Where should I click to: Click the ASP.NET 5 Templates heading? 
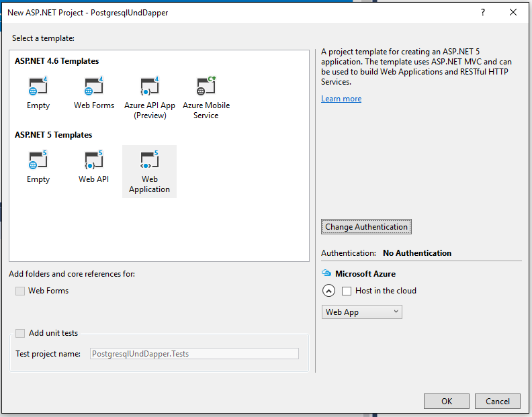point(53,135)
